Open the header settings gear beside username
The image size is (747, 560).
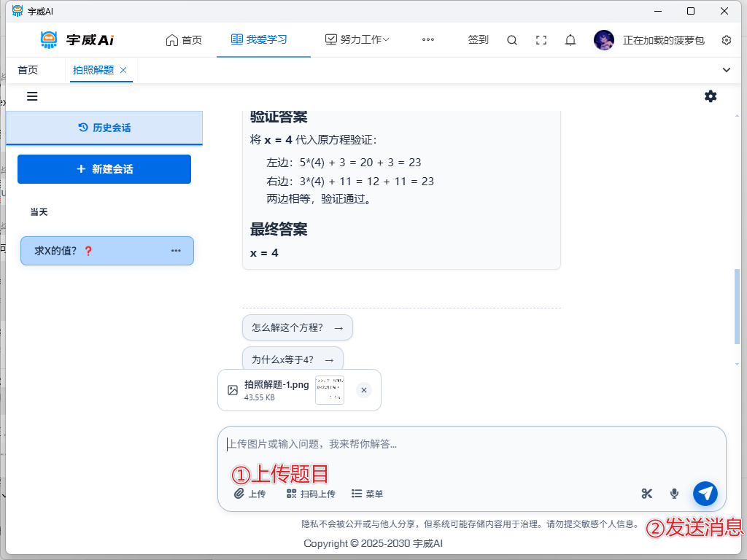[x=726, y=40]
